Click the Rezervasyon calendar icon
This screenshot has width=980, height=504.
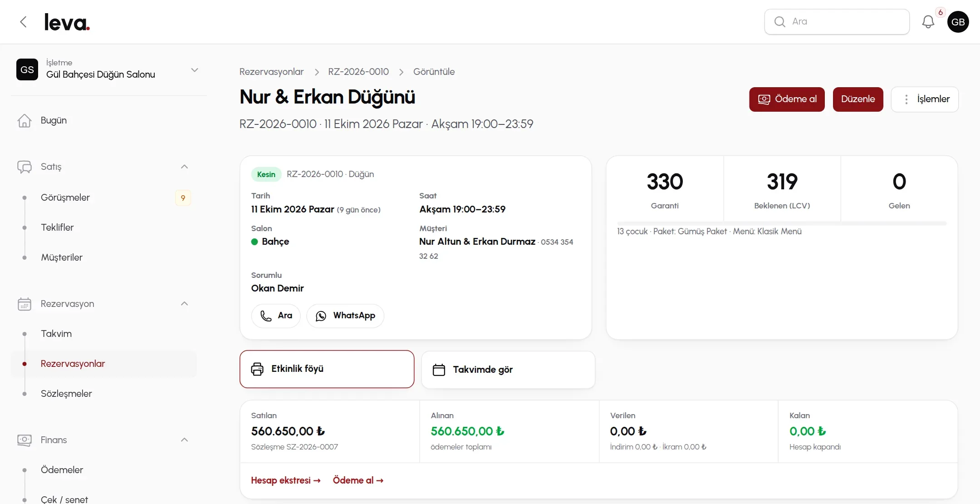[24, 304]
